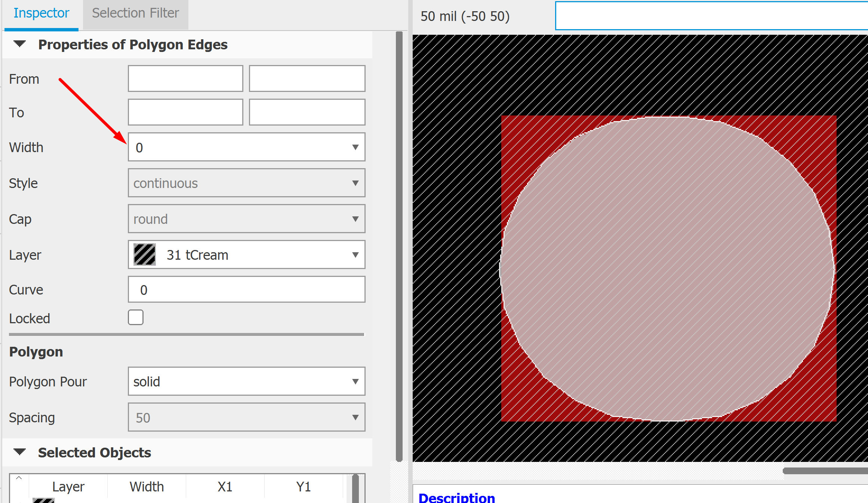This screenshot has height=503, width=868.
Task: Open the Style dropdown showing continuous
Action: (355, 183)
